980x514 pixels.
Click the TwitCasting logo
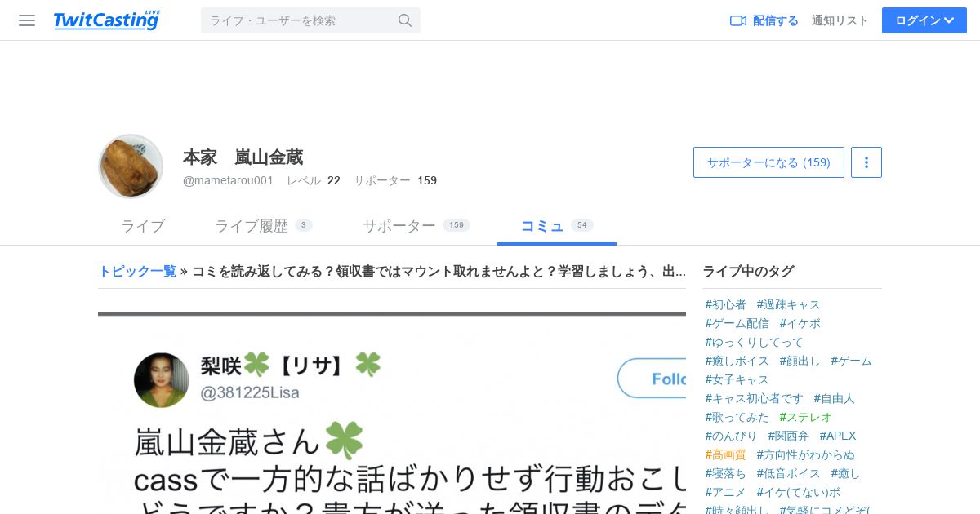[107, 20]
